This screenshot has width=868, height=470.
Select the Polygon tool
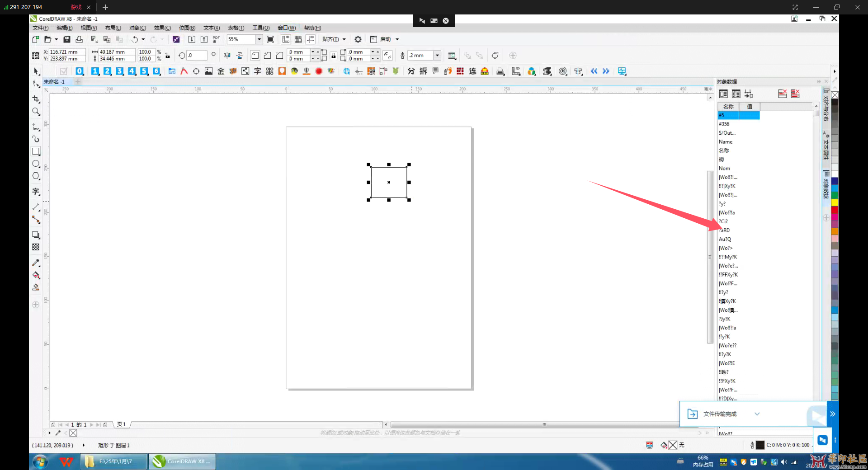tap(36, 176)
